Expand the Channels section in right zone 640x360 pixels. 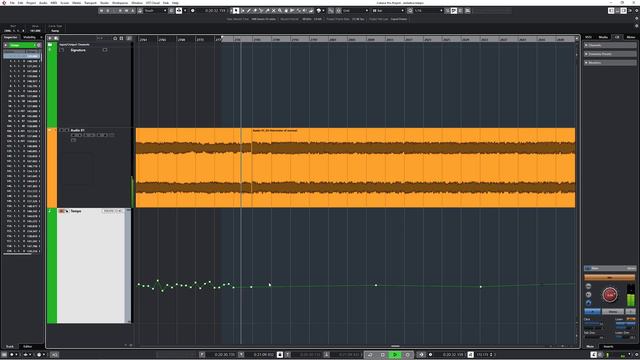(x=610, y=45)
